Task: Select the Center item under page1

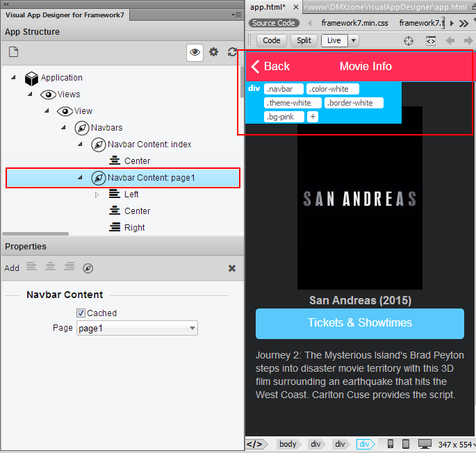Action: pyautogui.click(x=137, y=211)
